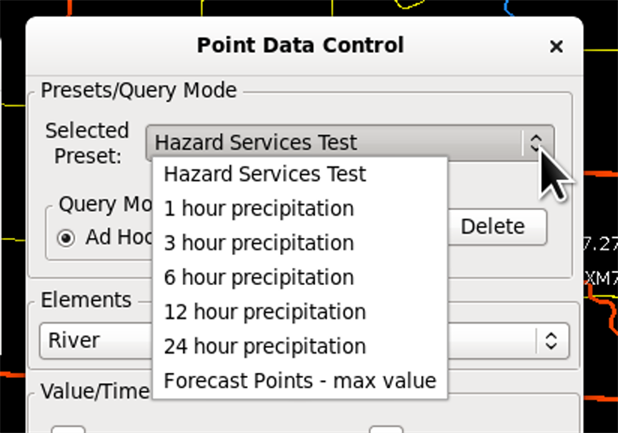This screenshot has width=618, height=433.
Task: Select the Ad Hoc radio button
Action: tap(65, 238)
